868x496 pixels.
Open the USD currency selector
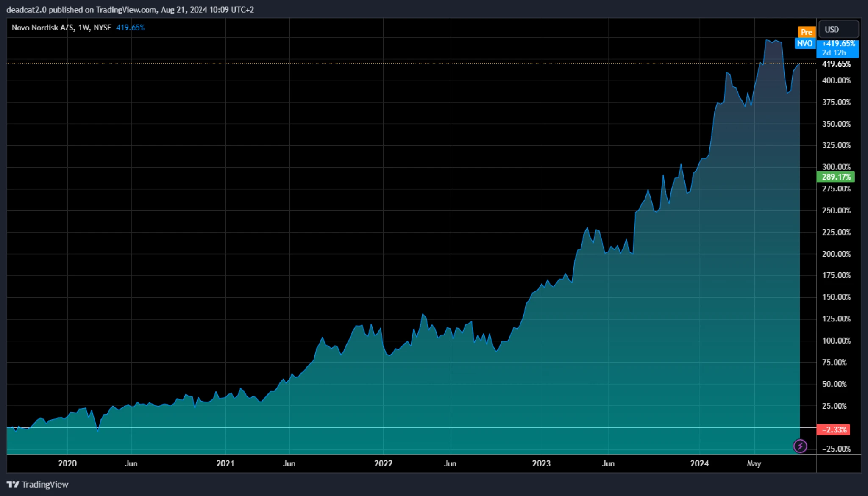click(839, 29)
